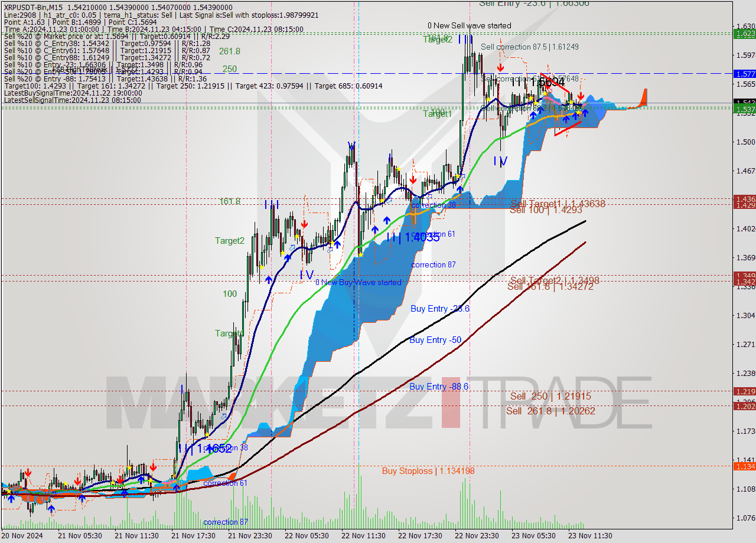Click the 'Sell Target1 | 1.43638' label
756x543 pixels.
[558, 204]
